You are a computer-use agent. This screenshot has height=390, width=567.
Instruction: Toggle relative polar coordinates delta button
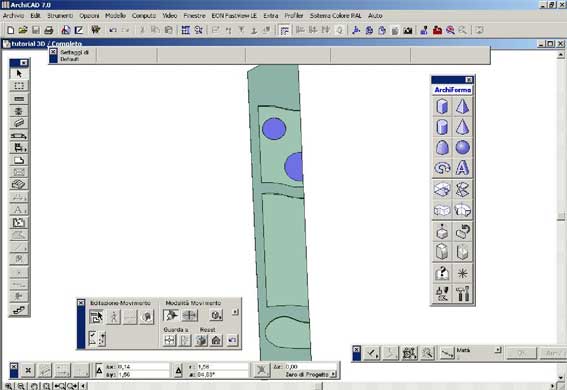coord(179,370)
